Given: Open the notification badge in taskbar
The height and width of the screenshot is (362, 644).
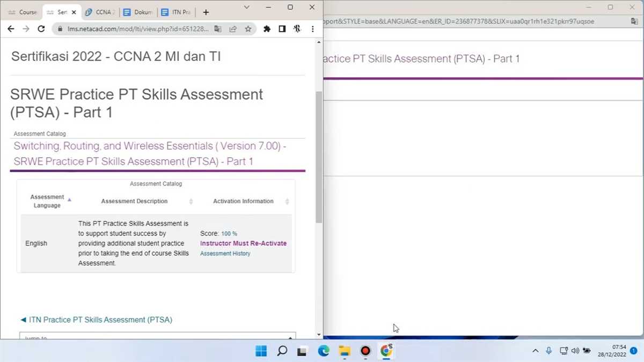Looking at the screenshot, I should coord(634,351).
